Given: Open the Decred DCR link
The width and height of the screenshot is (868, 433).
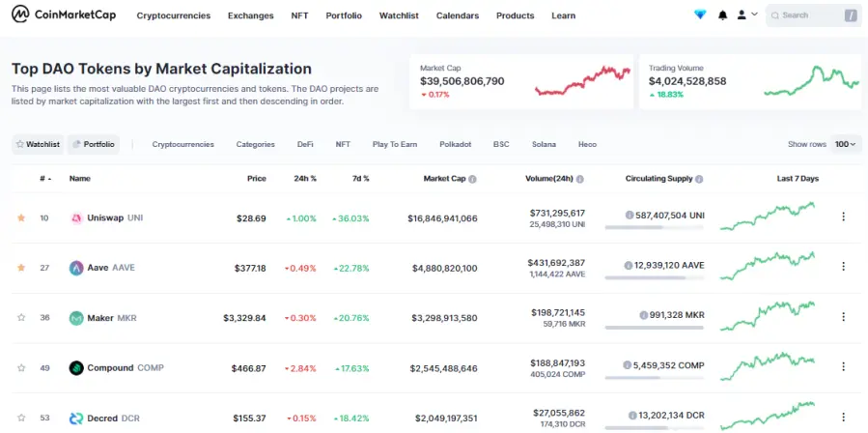Looking at the screenshot, I should click(x=114, y=418).
